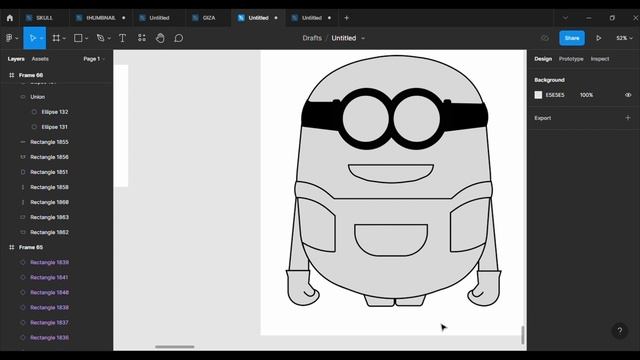Open the help question mark button
This screenshot has width=640, height=360.
[x=620, y=331]
